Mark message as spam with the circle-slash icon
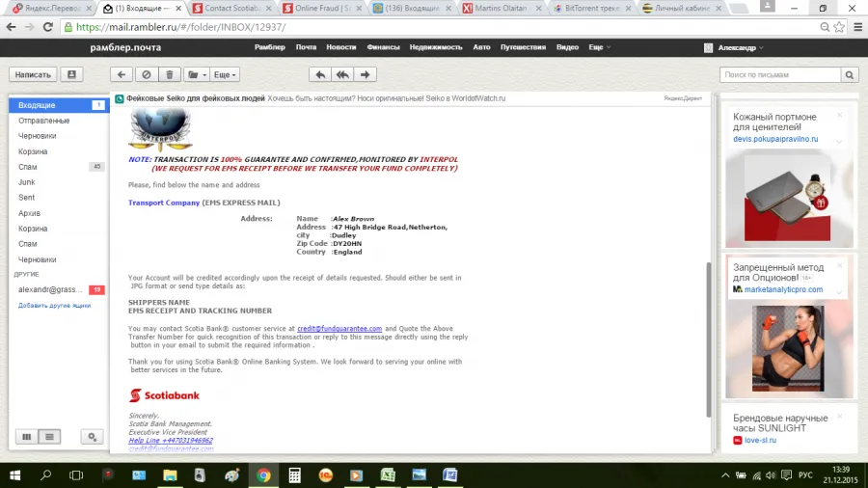 (x=147, y=74)
